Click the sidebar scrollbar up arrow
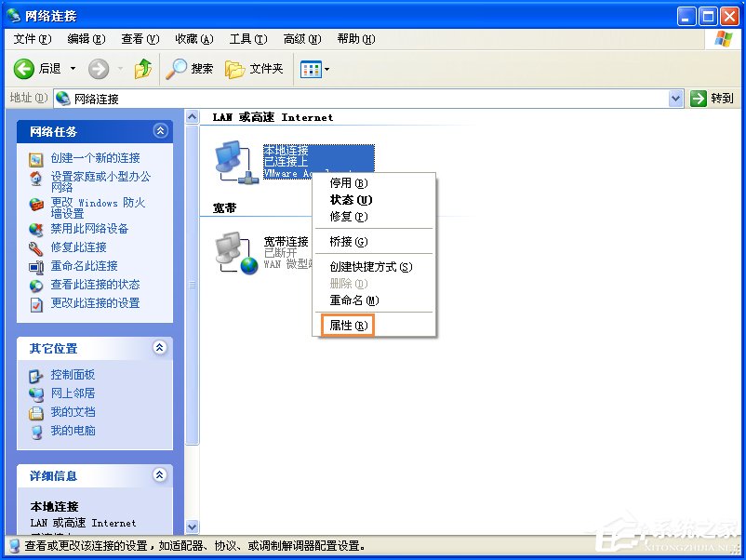The image size is (746, 560). pyautogui.click(x=192, y=116)
